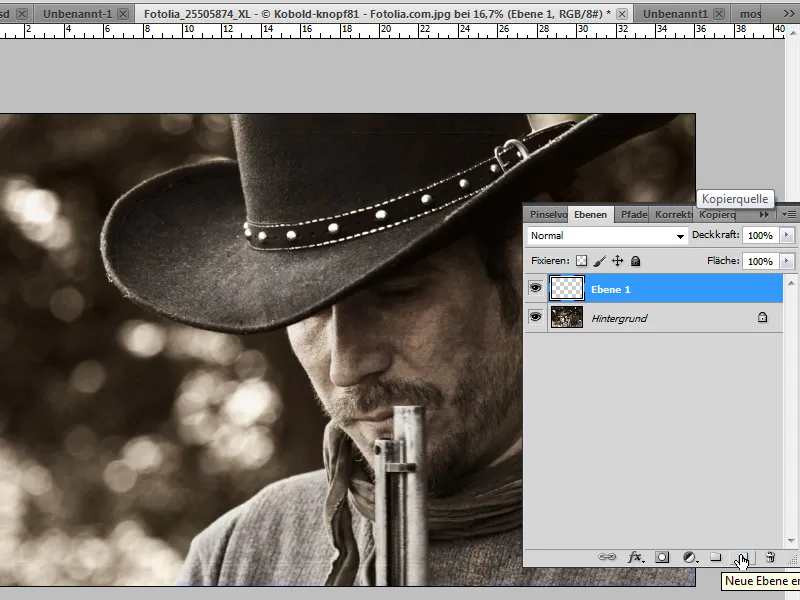Open the Ebenen panel options menu
This screenshot has height=600, width=800.
[789, 215]
